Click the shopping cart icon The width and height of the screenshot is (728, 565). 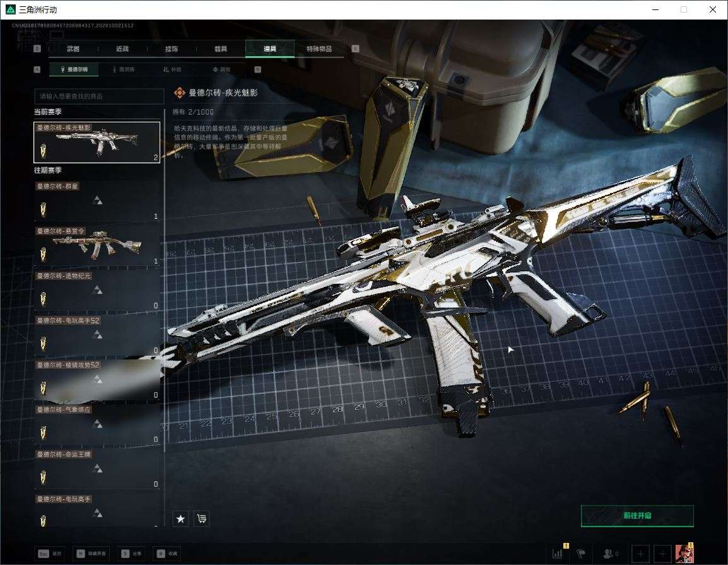coord(202,518)
